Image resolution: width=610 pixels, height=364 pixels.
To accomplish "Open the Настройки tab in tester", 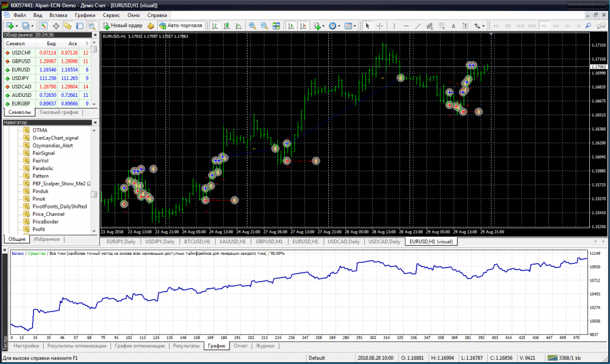I will click(x=26, y=346).
